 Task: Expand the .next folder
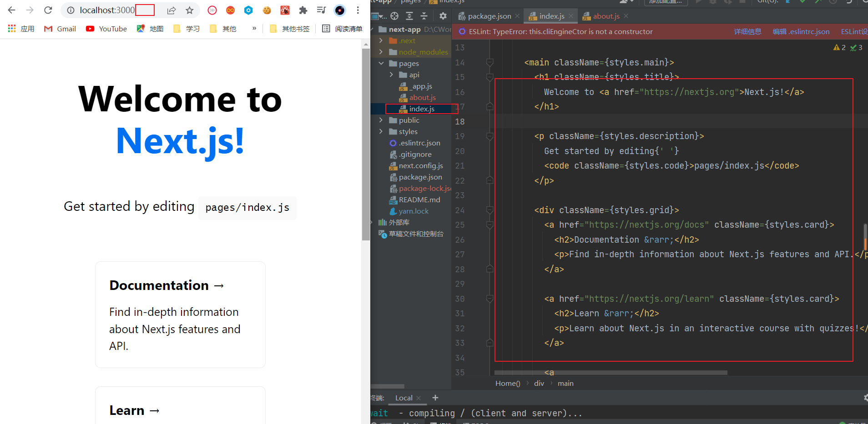[x=381, y=40]
